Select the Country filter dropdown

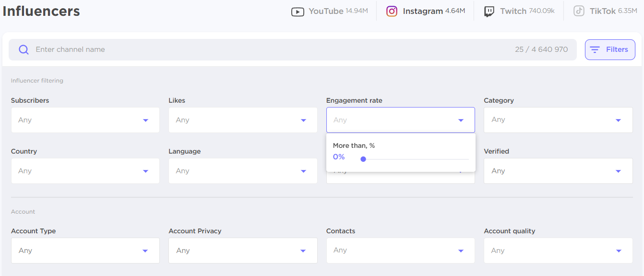(85, 171)
